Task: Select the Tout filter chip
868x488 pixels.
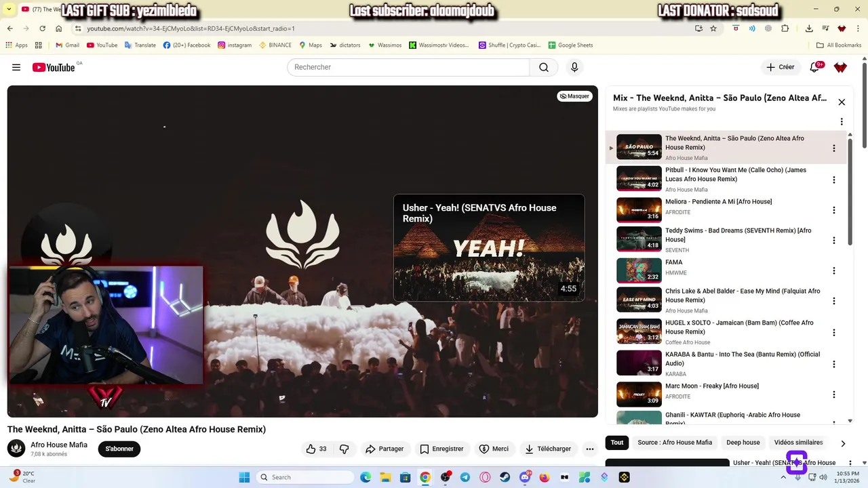Action: point(617,443)
